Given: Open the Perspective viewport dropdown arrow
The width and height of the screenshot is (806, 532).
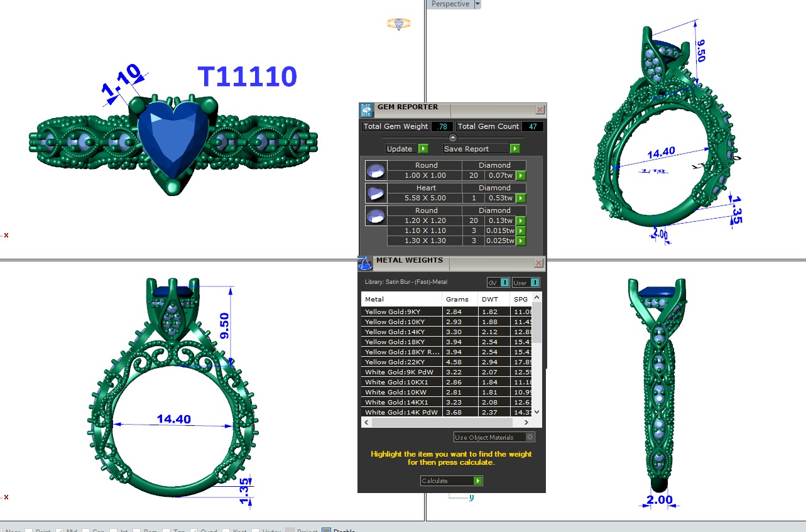Looking at the screenshot, I should (x=477, y=4).
